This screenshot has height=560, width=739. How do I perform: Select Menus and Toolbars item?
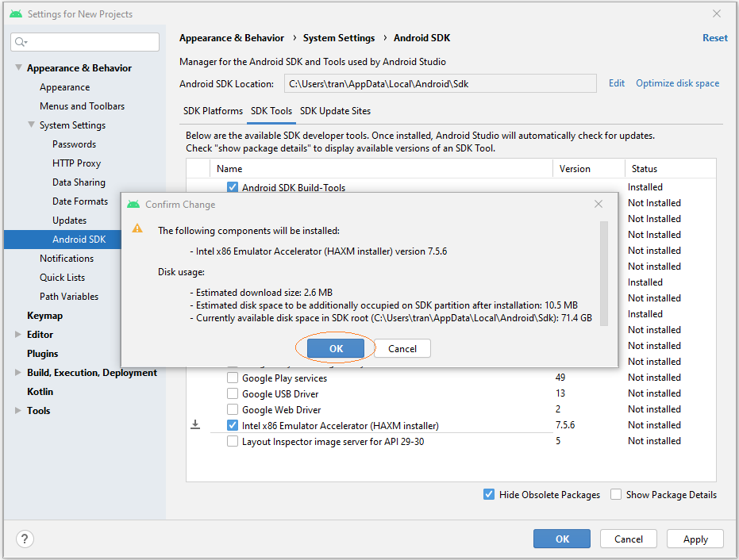(82, 106)
